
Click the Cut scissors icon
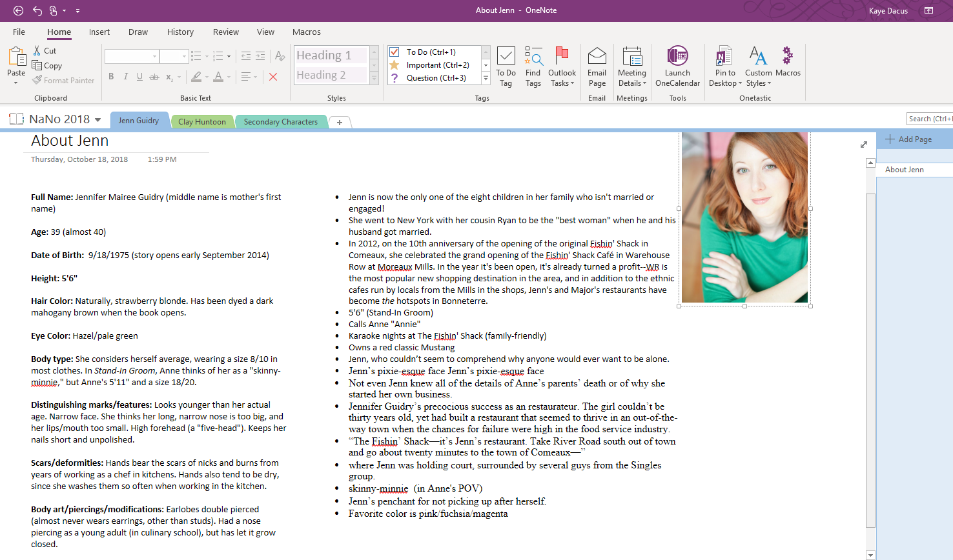[x=37, y=51]
